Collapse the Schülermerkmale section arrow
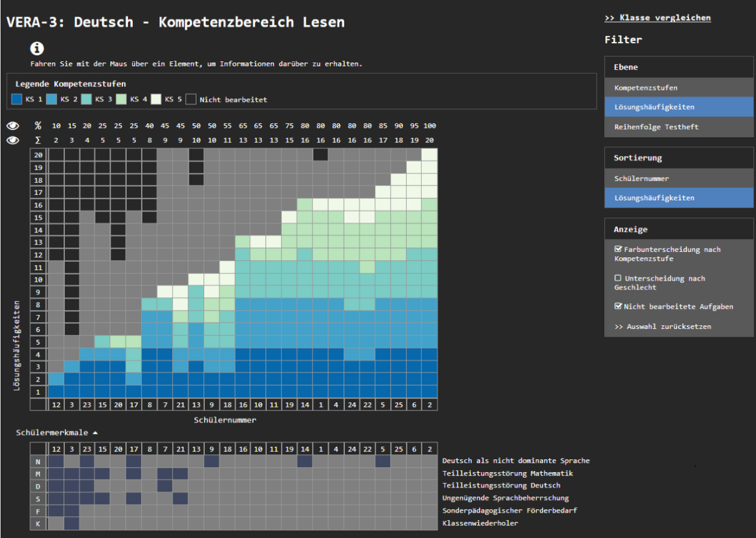Screen dimensions: 756x538 pyautogui.click(x=95, y=433)
